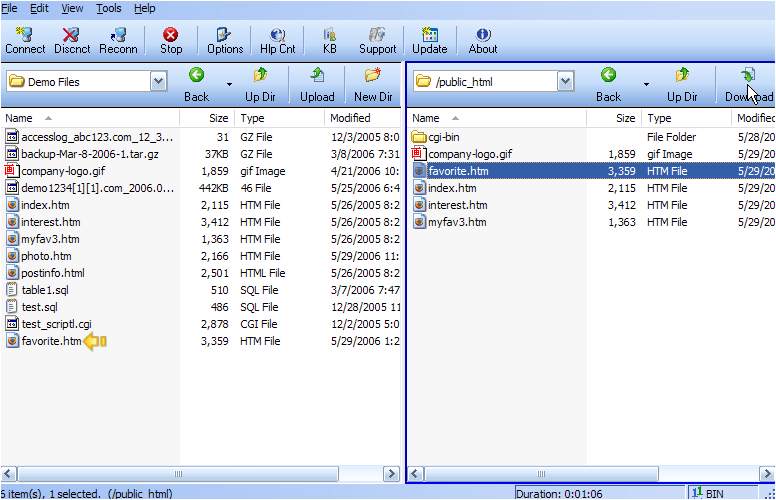Open the KB knowledge base icon

pyautogui.click(x=330, y=40)
